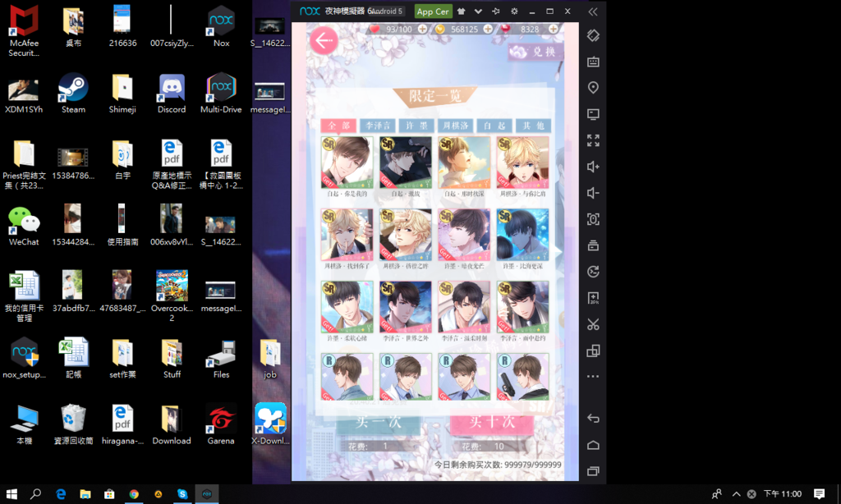Select the 其他 filter tab

[534, 126]
